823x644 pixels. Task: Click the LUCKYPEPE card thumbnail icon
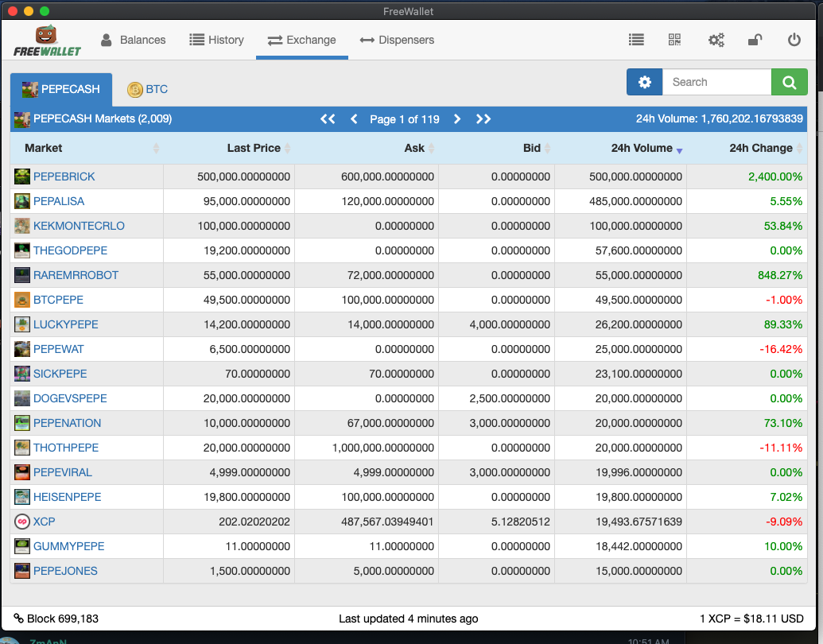point(22,324)
